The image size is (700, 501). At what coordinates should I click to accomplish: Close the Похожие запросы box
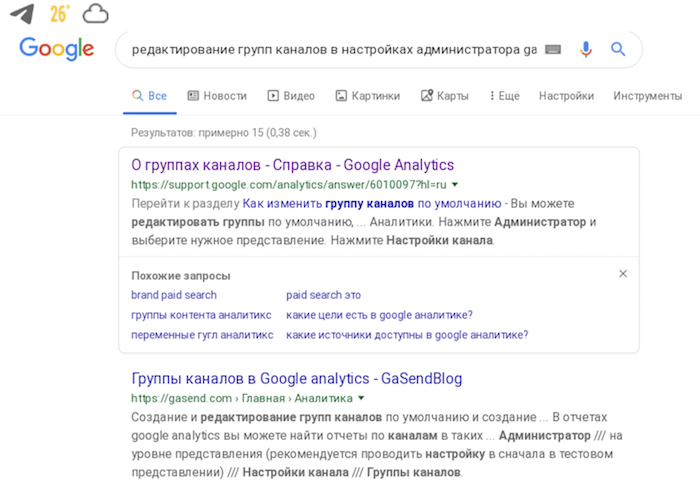[x=623, y=274]
